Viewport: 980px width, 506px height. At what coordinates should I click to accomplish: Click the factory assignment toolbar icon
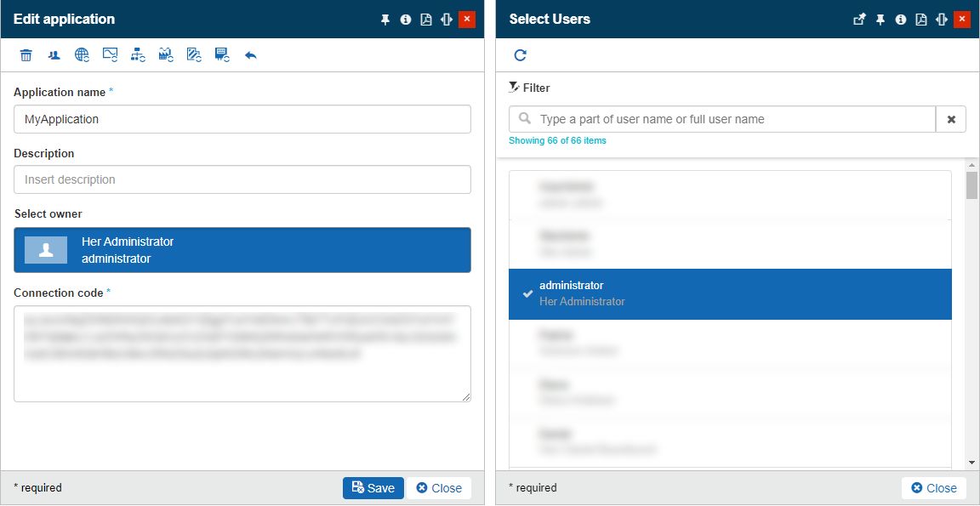[165, 54]
